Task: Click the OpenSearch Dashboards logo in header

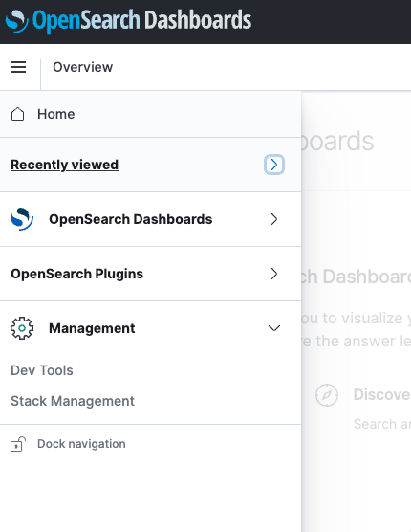Action: point(129,21)
